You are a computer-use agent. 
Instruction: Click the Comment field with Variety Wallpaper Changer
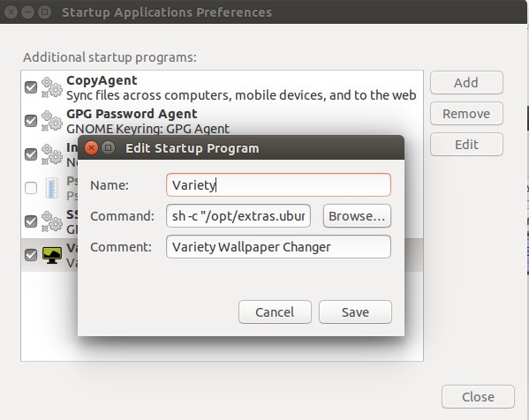pyautogui.click(x=278, y=247)
